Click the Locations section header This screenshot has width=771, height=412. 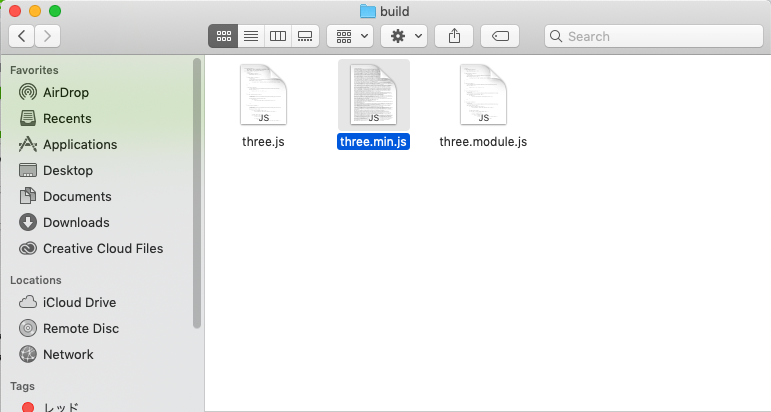pos(36,280)
